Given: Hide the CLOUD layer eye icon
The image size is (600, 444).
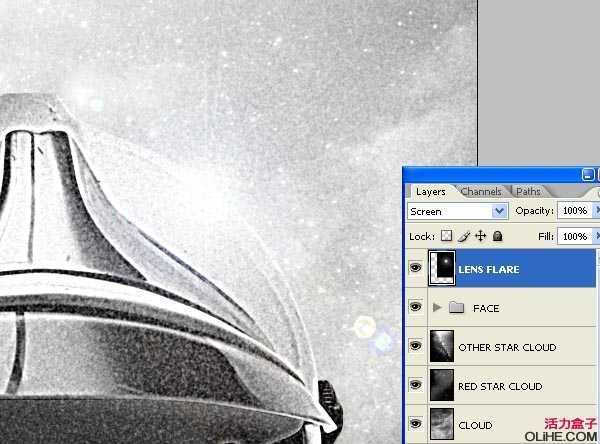Looking at the screenshot, I should click(x=415, y=425).
